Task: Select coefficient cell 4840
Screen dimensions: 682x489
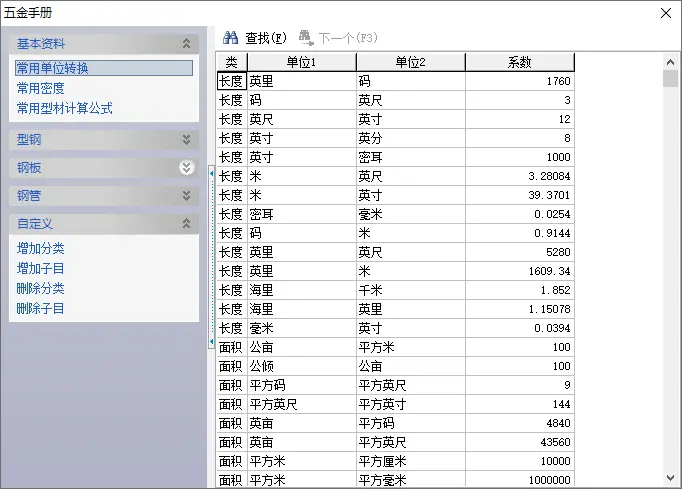Action: pos(520,423)
